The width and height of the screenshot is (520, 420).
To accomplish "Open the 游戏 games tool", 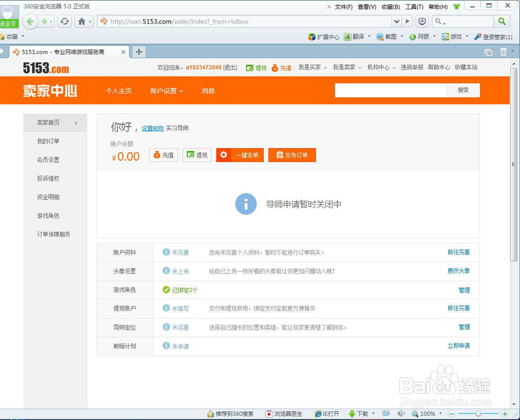I will 452,37.
